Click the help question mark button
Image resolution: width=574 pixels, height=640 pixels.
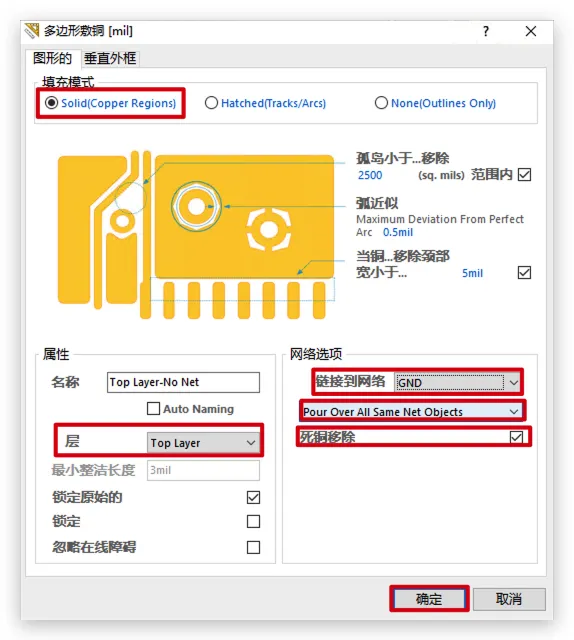tap(485, 31)
